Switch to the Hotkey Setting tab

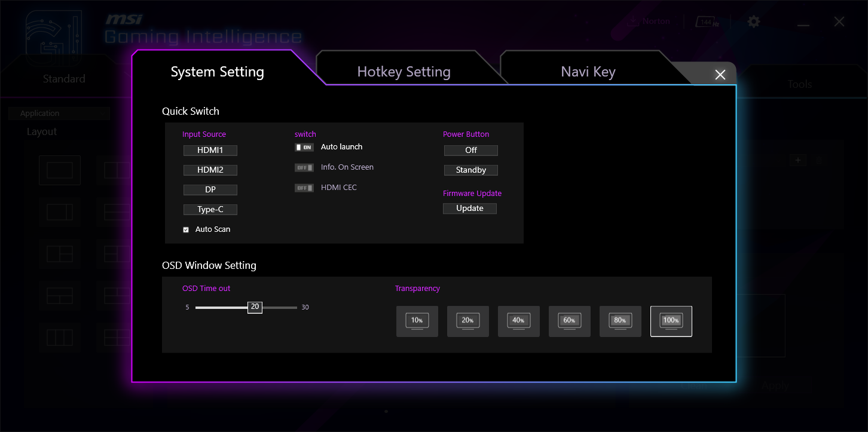(404, 72)
